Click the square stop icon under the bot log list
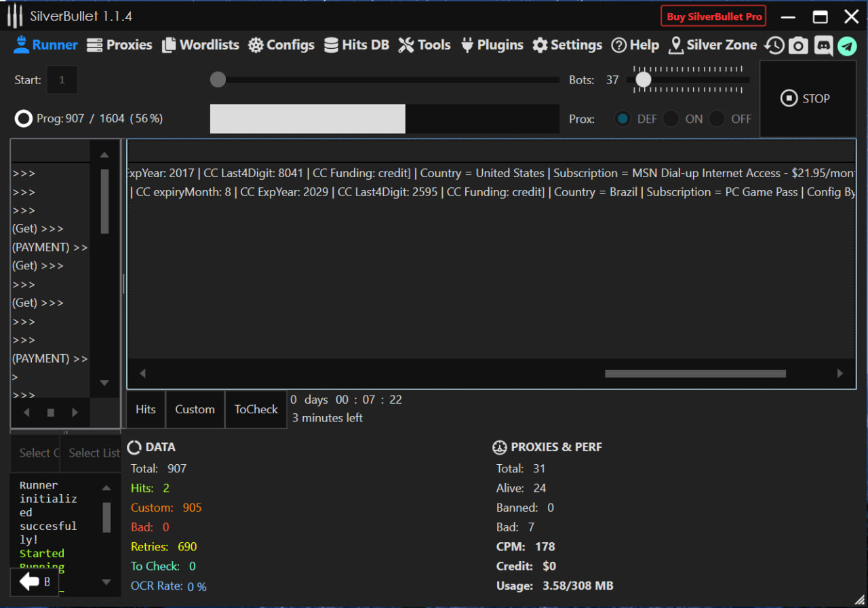Screen dimensions: 868x608 pos(50,413)
